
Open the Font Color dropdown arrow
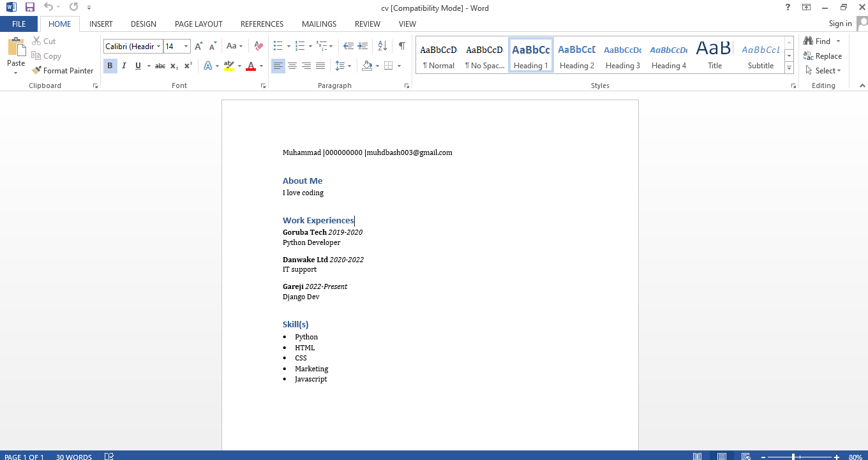click(260, 65)
